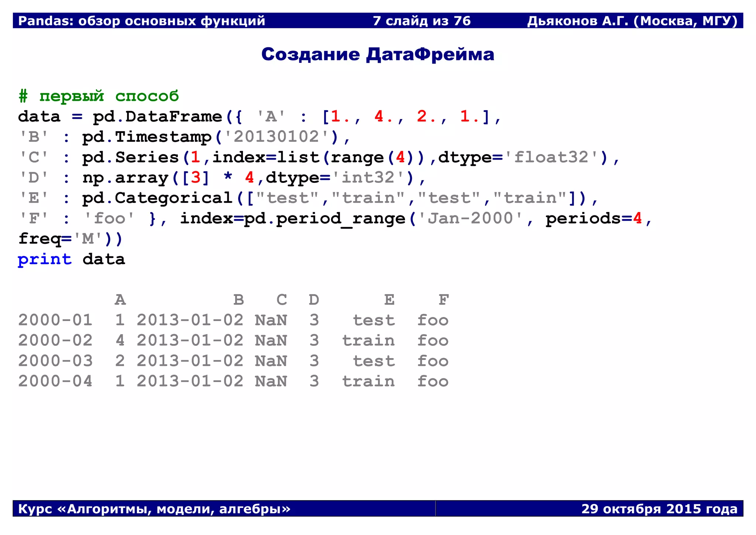Click the green comment '# первый способ'
The height and width of the screenshot is (535, 756).
(99, 96)
